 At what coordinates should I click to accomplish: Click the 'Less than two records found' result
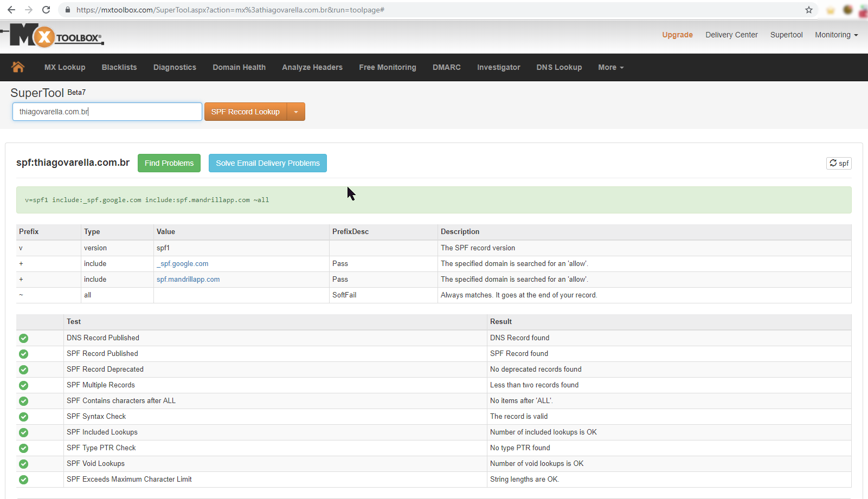pyautogui.click(x=534, y=385)
